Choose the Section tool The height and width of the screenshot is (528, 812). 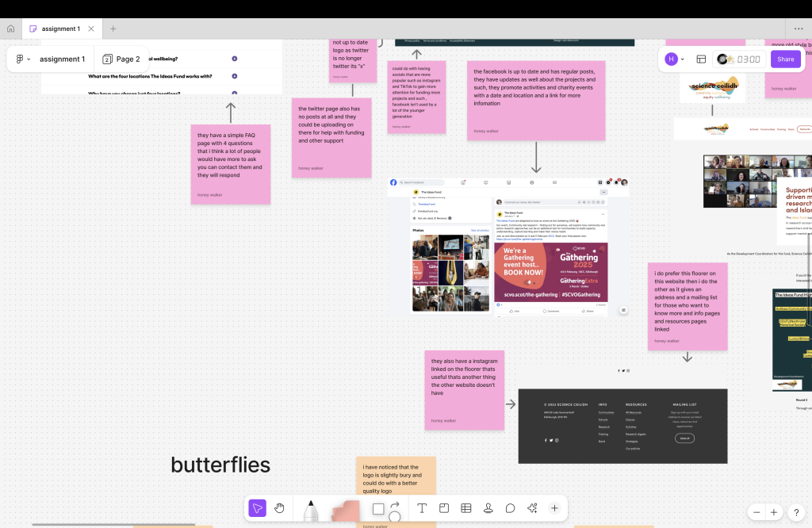click(x=444, y=508)
